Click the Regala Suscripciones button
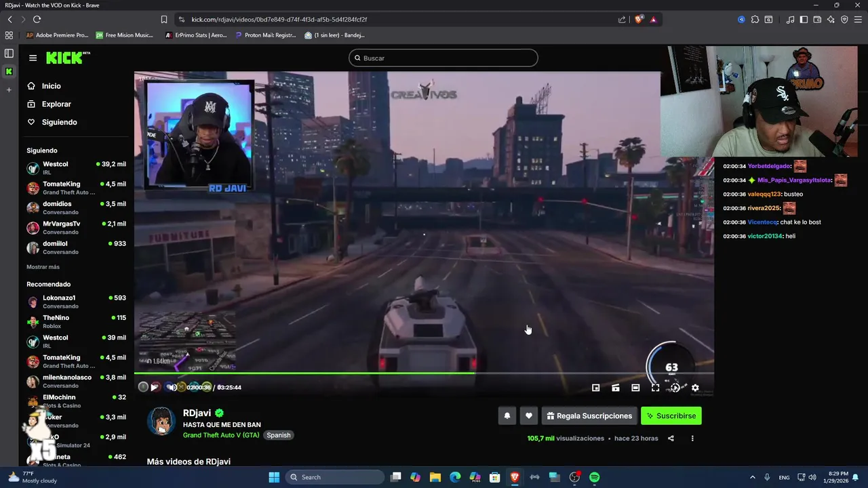The height and width of the screenshot is (488, 868). [x=589, y=415]
